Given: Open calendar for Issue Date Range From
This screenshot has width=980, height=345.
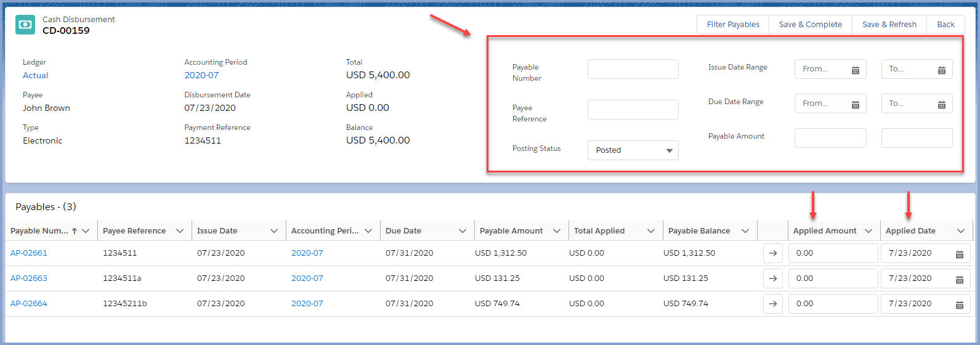Looking at the screenshot, I should point(855,70).
